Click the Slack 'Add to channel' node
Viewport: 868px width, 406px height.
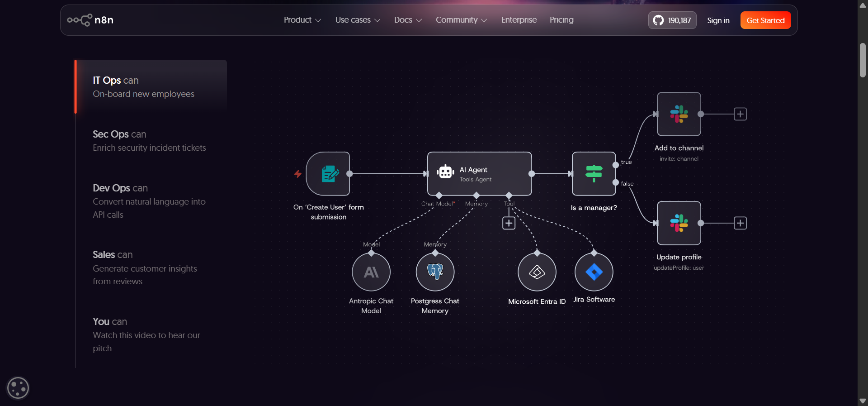(679, 114)
